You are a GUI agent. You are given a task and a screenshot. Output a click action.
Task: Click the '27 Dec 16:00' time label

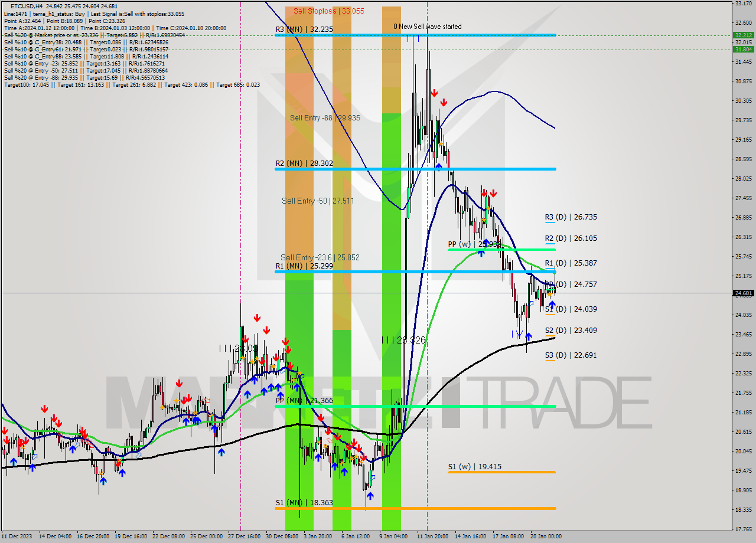(244, 537)
